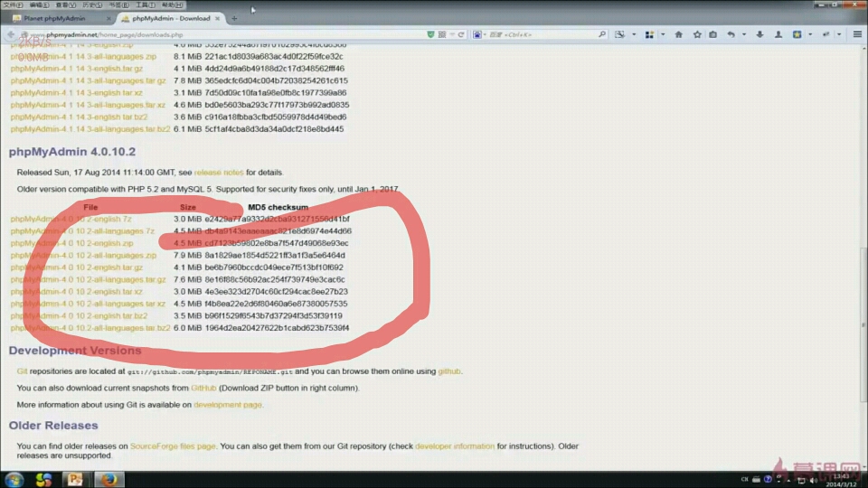This screenshot has width=868, height=488.
Task: Click the Git link under Development Versions
Action: pos(22,371)
